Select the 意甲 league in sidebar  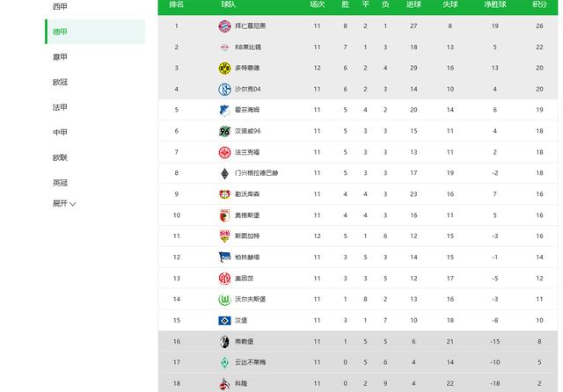[x=60, y=56]
